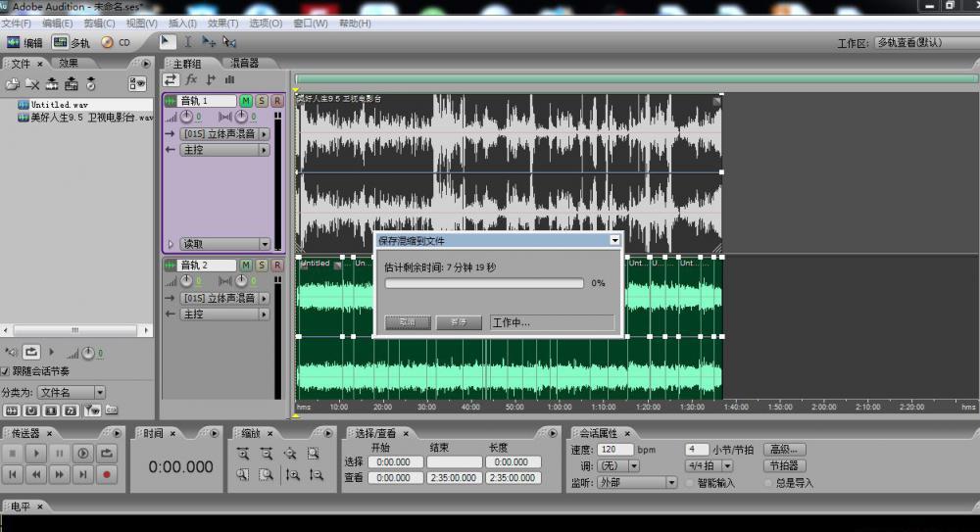Open the 4/4拍 time signature dropdown
The image size is (980, 532).
coord(709,466)
